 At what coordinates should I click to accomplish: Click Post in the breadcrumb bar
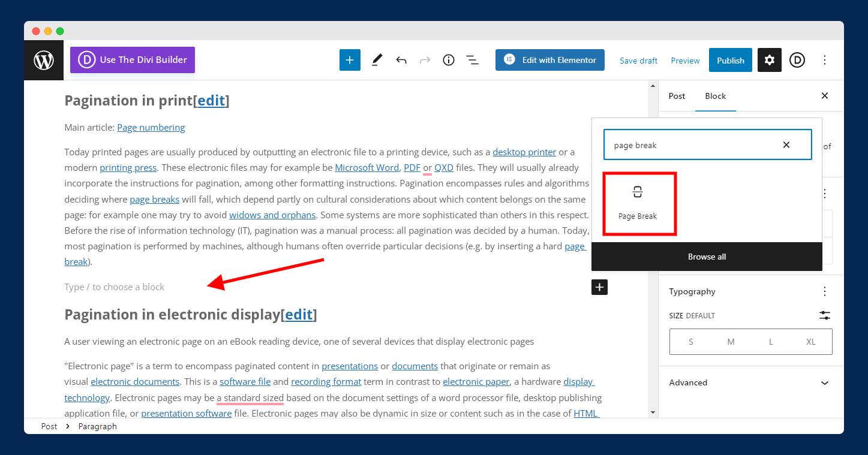click(x=49, y=426)
